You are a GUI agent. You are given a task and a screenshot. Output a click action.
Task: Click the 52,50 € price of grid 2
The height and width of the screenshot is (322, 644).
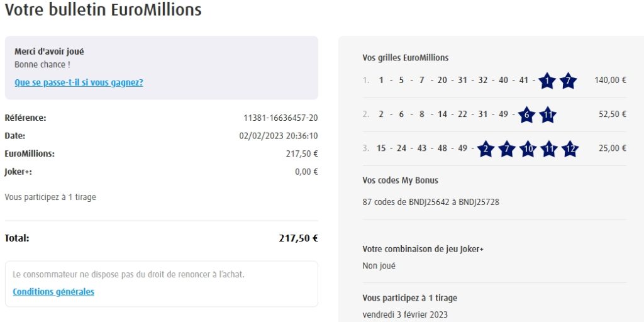pos(612,114)
